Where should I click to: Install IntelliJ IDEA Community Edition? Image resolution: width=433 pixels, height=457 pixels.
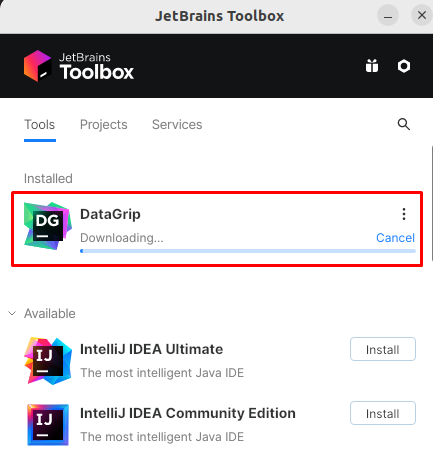pyautogui.click(x=383, y=413)
